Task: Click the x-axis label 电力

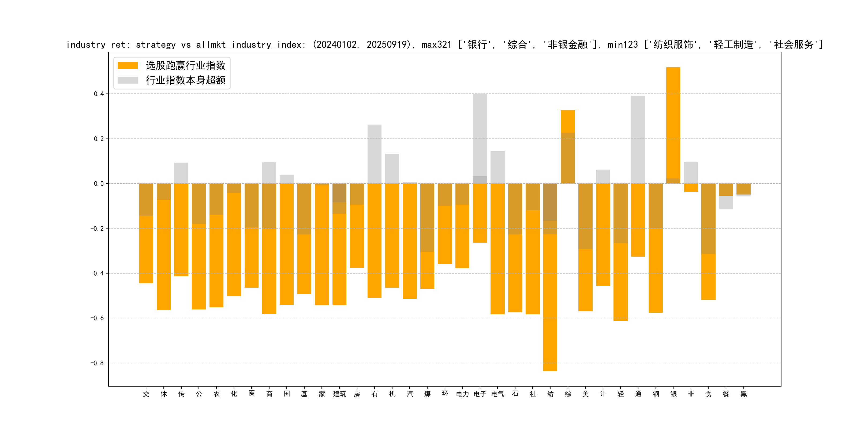Action: coord(462,394)
